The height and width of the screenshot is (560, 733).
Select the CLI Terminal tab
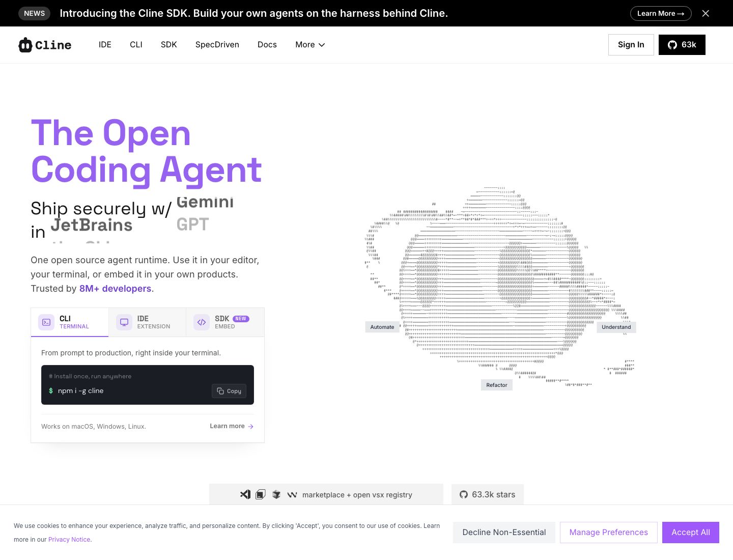click(70, 322)
